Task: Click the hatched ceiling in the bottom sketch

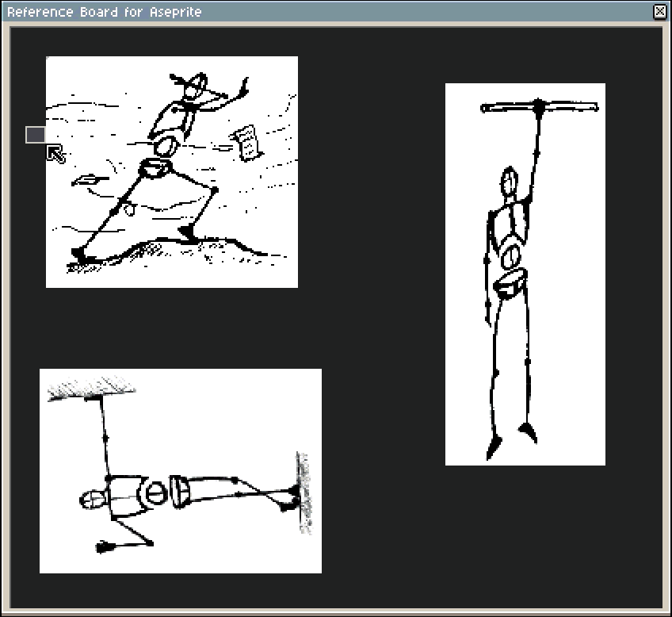Action: tap(90, 390)
